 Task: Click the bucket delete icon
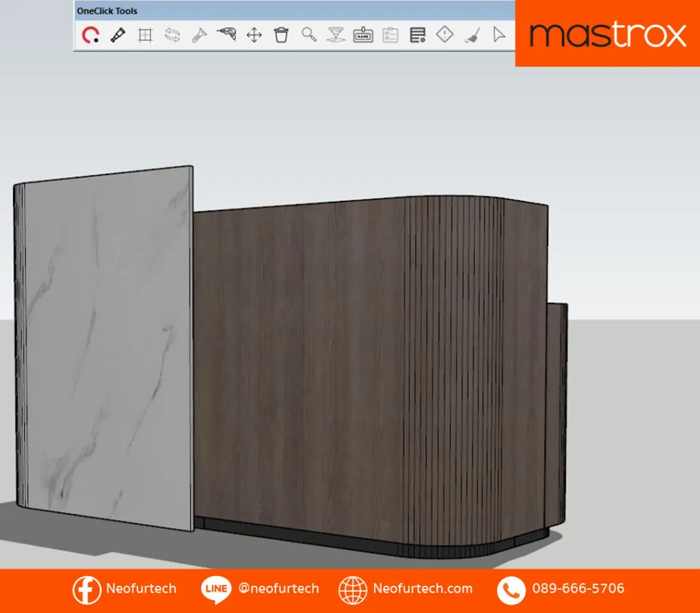click(x=281, y=35)
